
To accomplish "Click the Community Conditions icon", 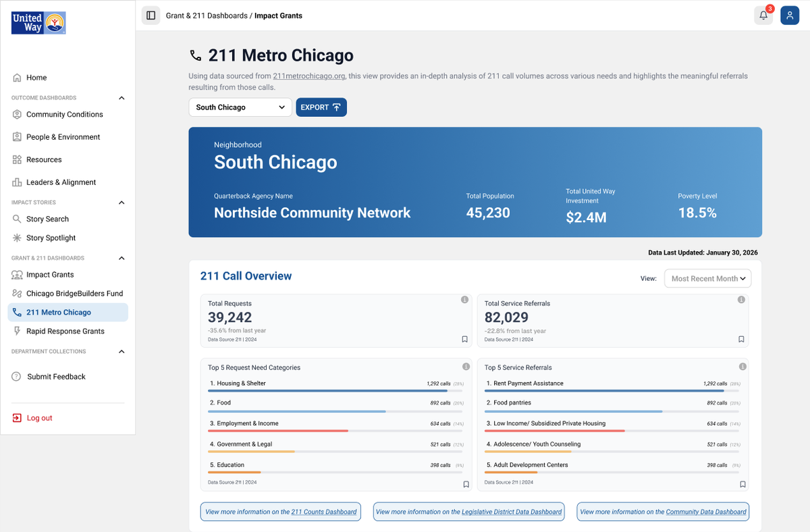I will click(x=17, y=115).
